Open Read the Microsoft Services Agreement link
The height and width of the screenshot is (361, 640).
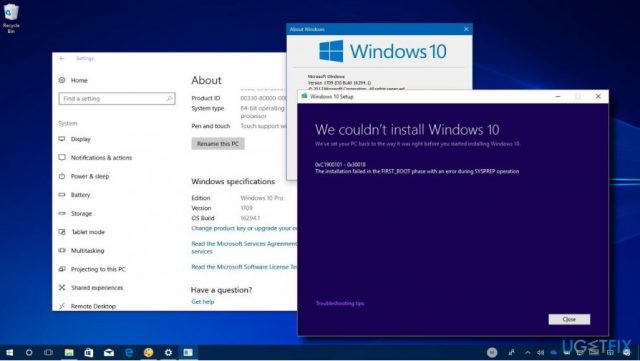tap(244, 247)
